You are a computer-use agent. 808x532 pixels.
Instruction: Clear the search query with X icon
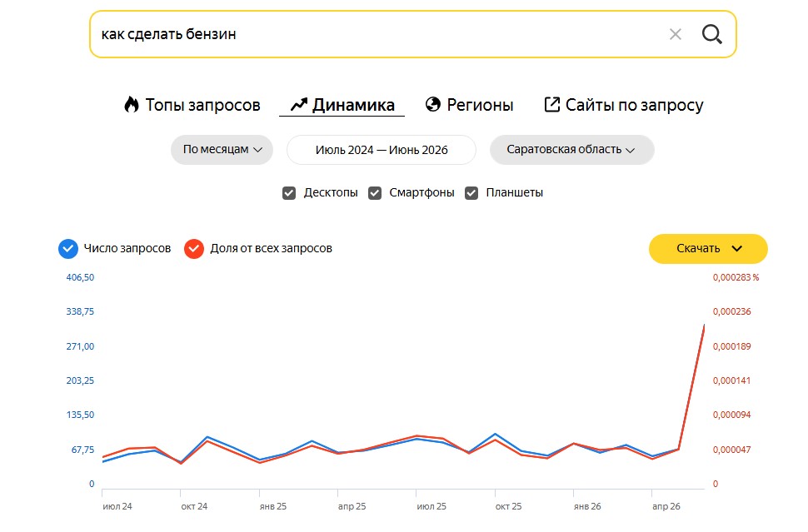click(x=675, y=34)
